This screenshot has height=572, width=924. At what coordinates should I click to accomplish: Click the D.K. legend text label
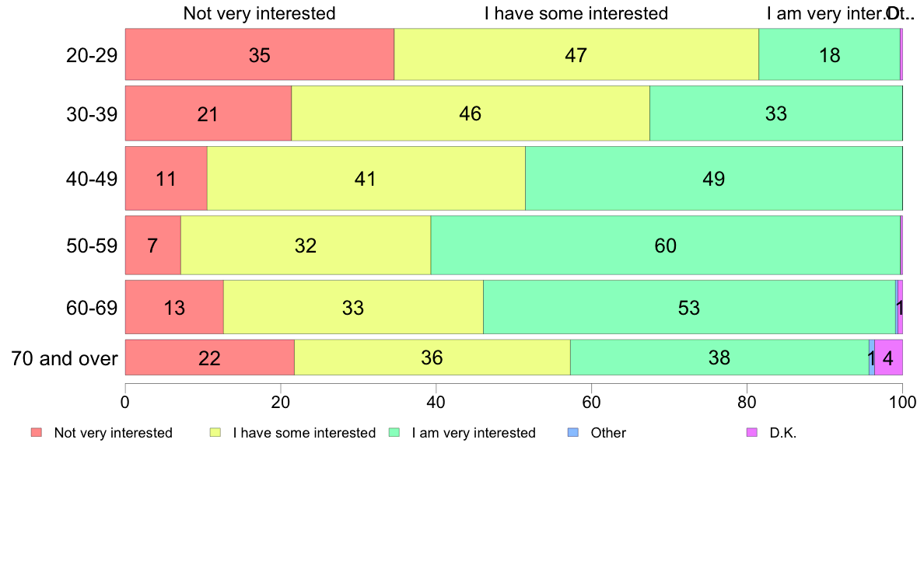point(783,433)
